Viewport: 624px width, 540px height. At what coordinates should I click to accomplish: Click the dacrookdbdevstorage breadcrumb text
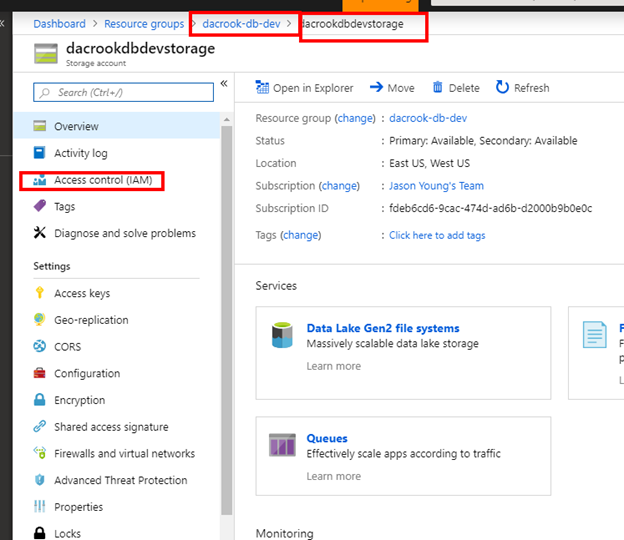tap(353, 24)
